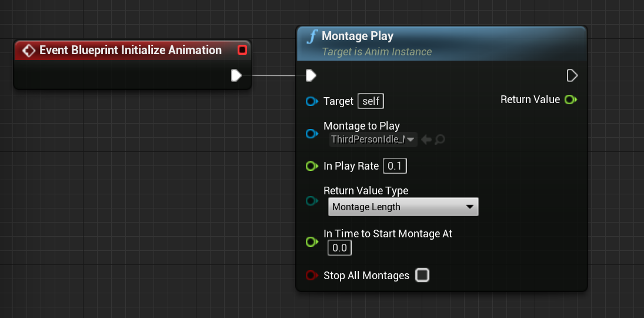
Task: Click the In Time to Start Montage At pin
Action: coord(312,241)
